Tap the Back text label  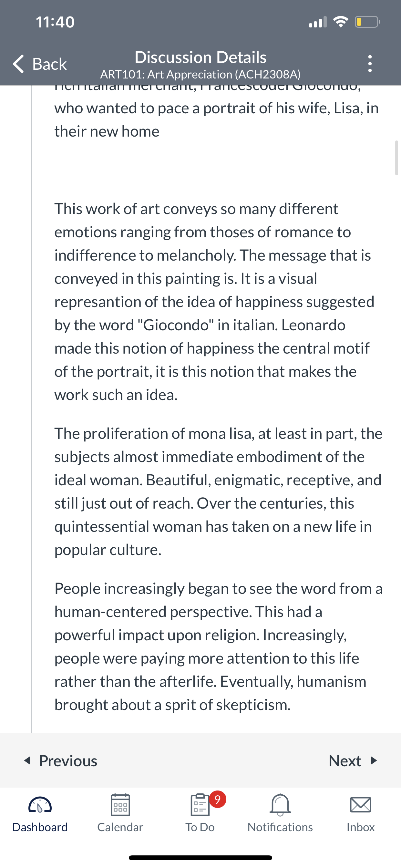[49, 64]
